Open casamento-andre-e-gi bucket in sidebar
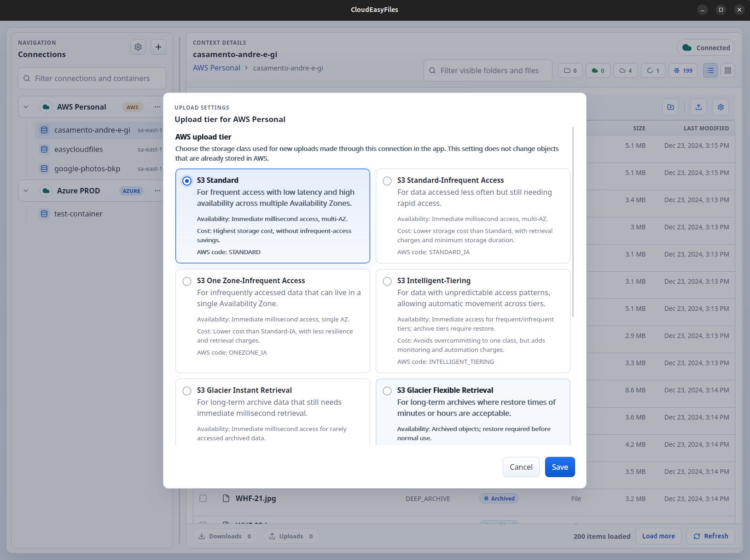This screenshot has width=750, height=560. coord(99,130)
